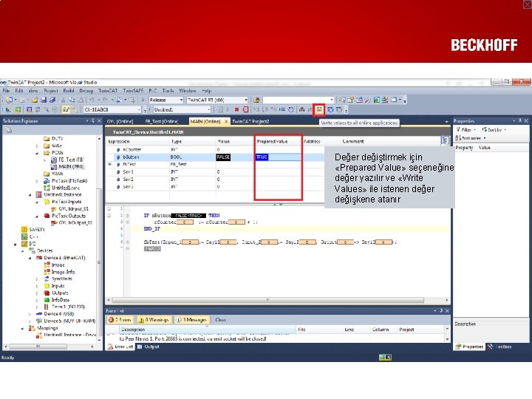The height and width of the screenshot is (399, 532).
Task: Click the TwinCAT status bar state icon
Action: [385, 357]
